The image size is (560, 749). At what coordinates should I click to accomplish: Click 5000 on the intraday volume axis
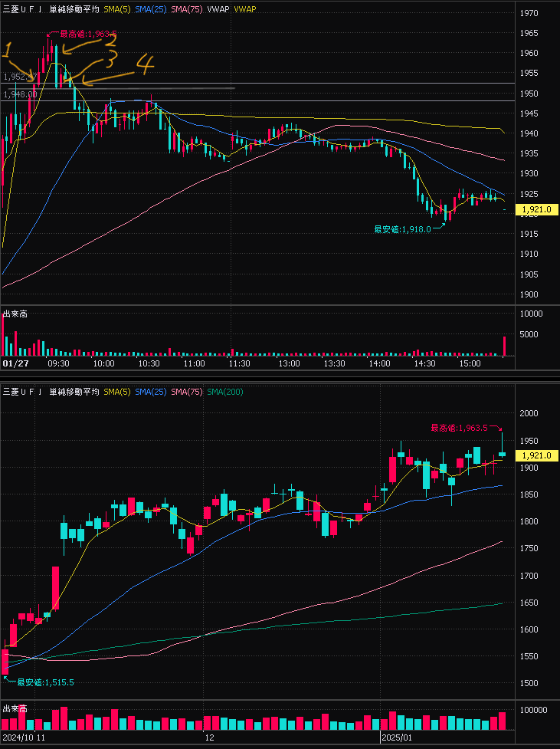(x=529, y=334)
